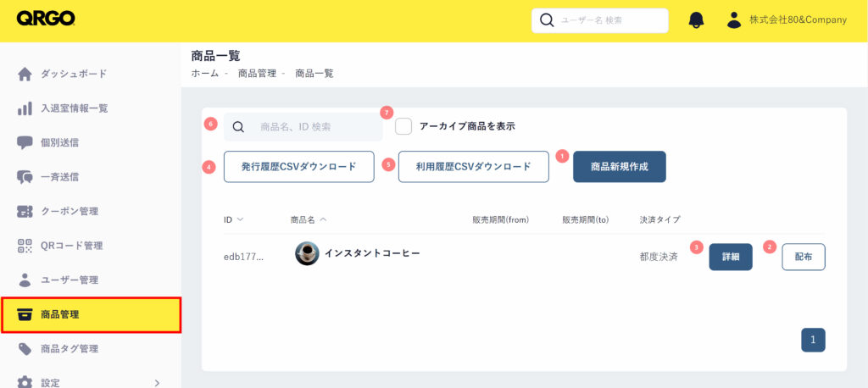The width and height of the screenshot is (868, 388).
Task: Open ダッシュボード menu item
Action: (74, 75)
